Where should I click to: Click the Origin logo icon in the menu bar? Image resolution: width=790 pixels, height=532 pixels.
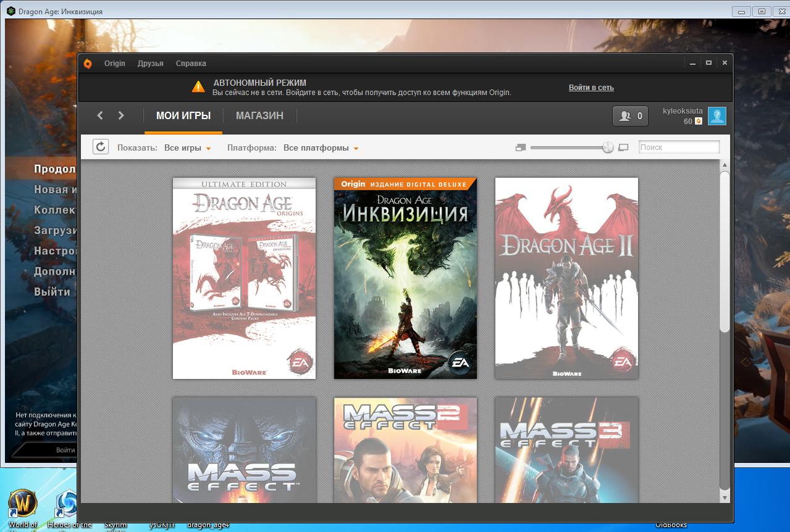tap(88, 64)
